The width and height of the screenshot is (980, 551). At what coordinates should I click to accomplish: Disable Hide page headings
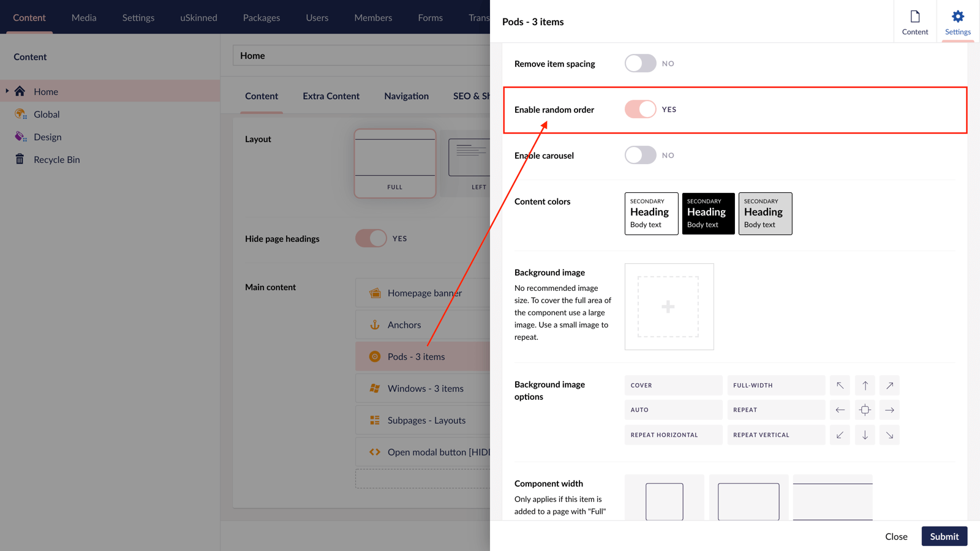(370, 238)
